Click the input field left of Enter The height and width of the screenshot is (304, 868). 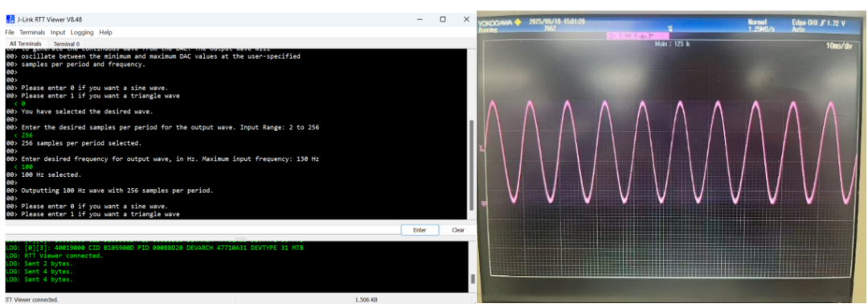pyautogui.click(x=202, y=230)
